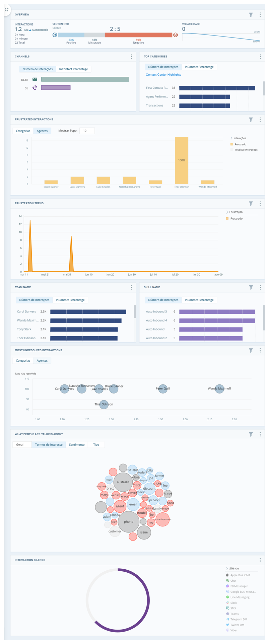269x644 pixels.
Task: Open the Team Name options menu
Action: click(131, 287)
